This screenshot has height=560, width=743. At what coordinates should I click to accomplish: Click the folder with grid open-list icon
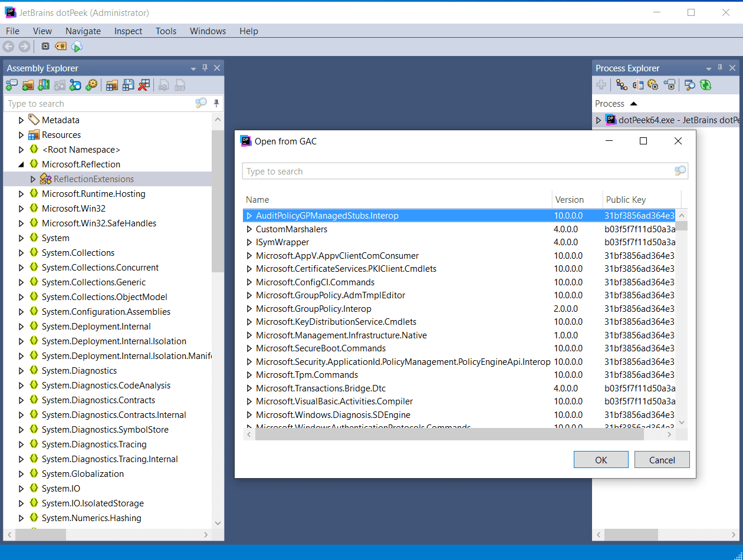pos(112,85)
